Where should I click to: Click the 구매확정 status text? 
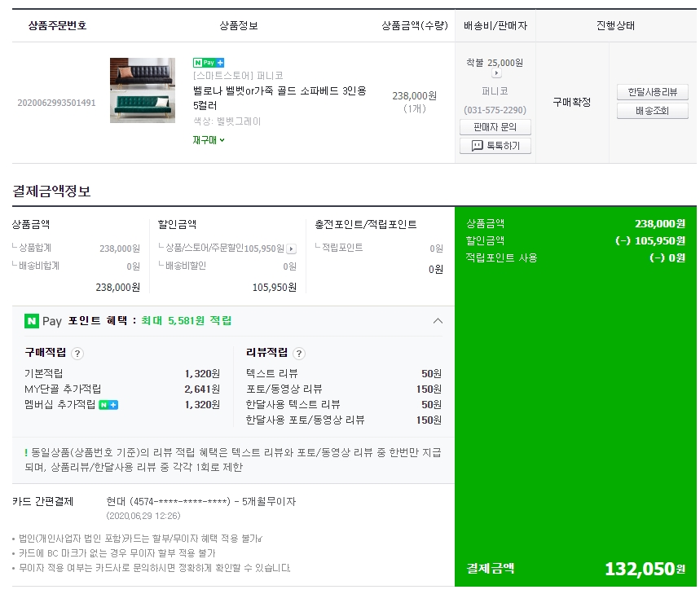point(571,102)
